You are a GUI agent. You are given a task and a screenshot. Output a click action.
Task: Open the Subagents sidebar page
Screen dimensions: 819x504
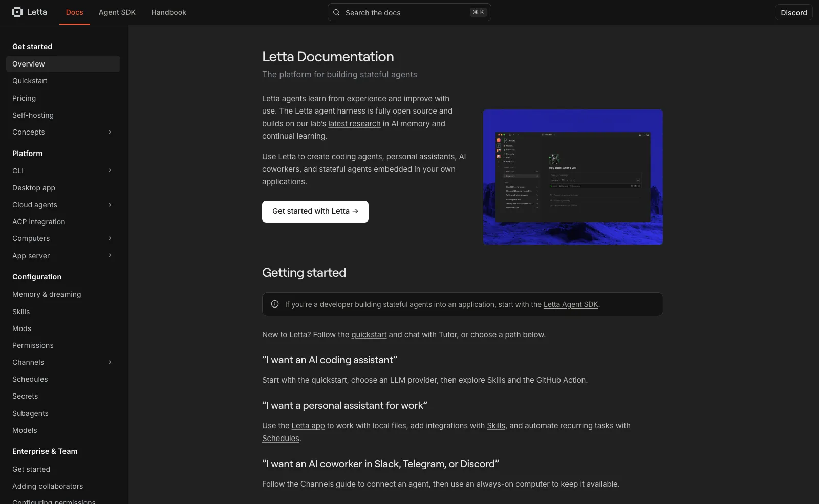coord(30,413)
